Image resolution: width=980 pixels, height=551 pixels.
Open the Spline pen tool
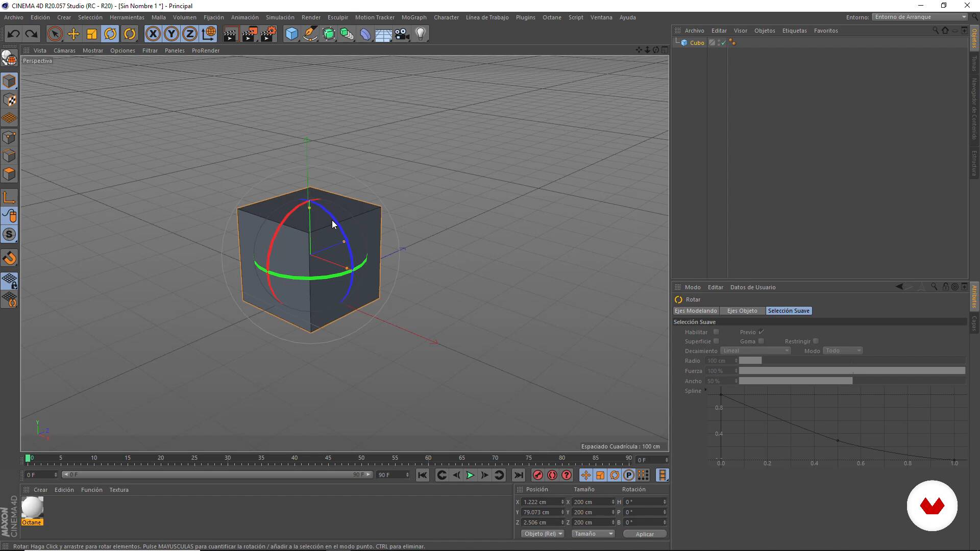point(310,34)
